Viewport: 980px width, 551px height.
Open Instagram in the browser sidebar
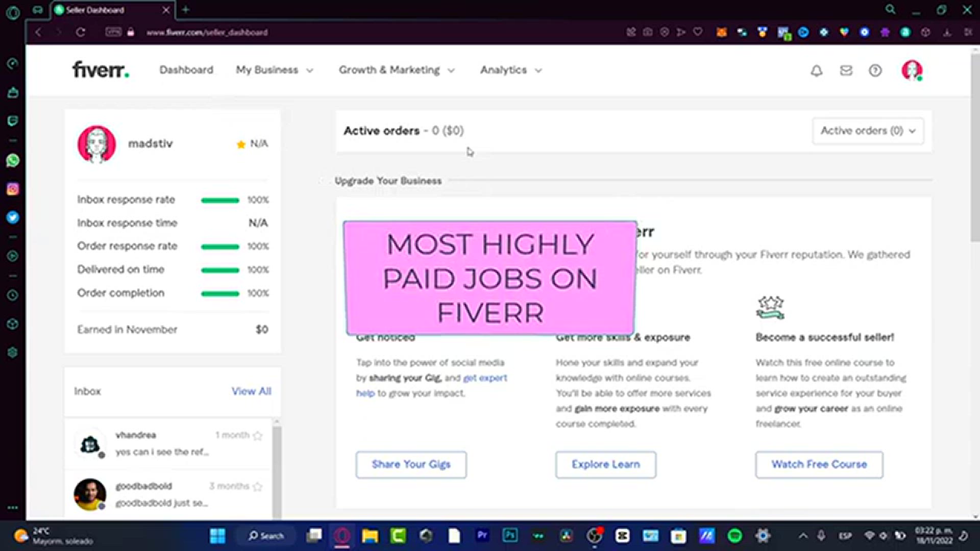(13, 189)
